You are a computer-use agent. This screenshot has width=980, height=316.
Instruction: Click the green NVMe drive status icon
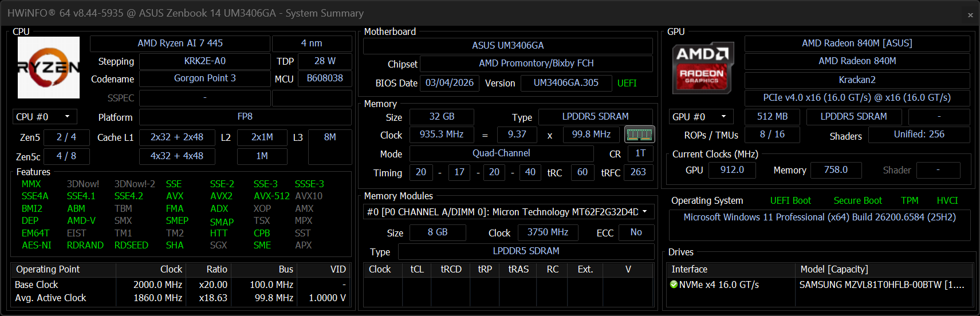point(674,285)
